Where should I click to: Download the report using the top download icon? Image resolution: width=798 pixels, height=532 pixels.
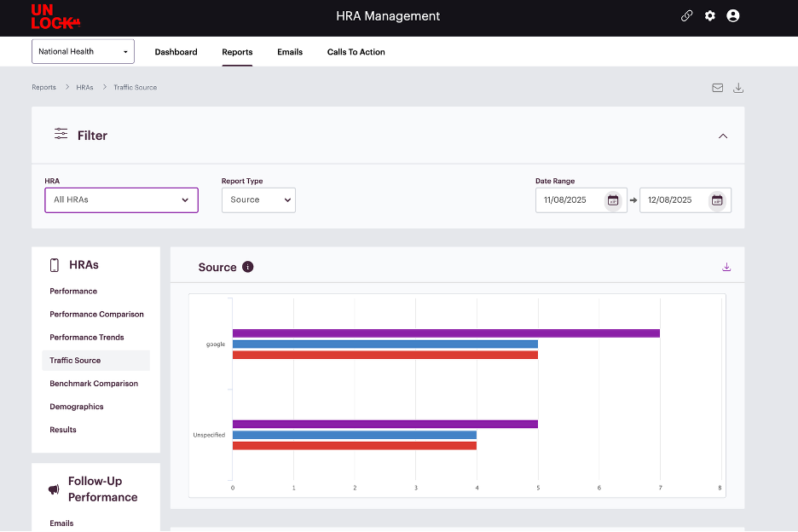point(738,88)
